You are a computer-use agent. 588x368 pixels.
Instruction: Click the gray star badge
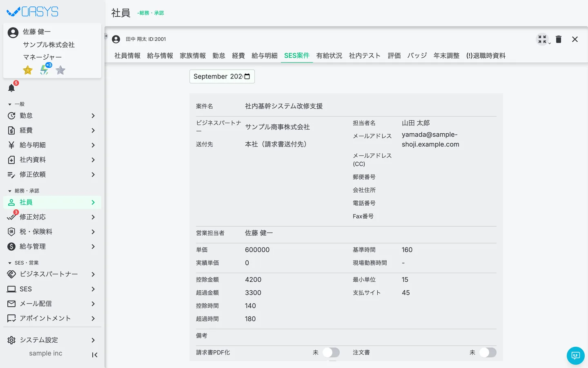[60, 70]
